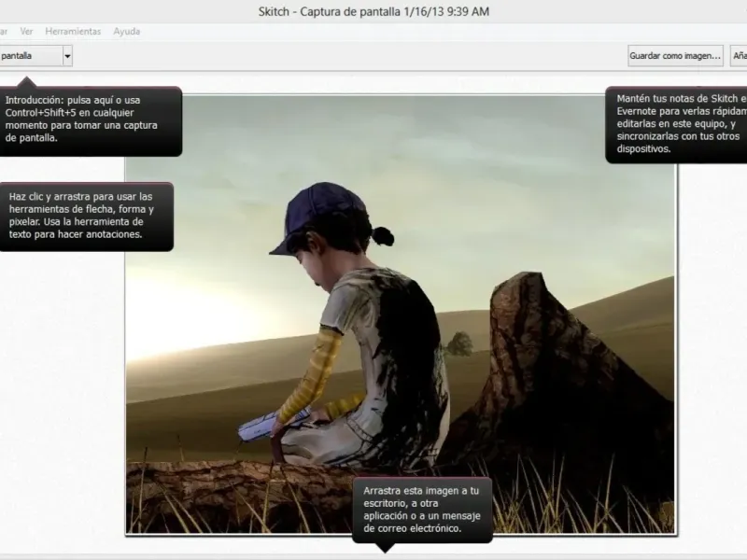747x560 pixels.
Task: Dismiss the 'Introducción: pulsa aquí' tooltip
Action: pos(91,121)
